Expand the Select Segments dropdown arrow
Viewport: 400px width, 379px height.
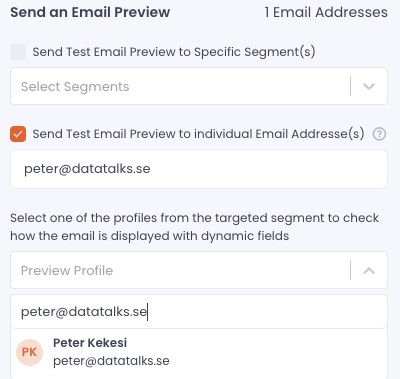[x=369, y=86]
